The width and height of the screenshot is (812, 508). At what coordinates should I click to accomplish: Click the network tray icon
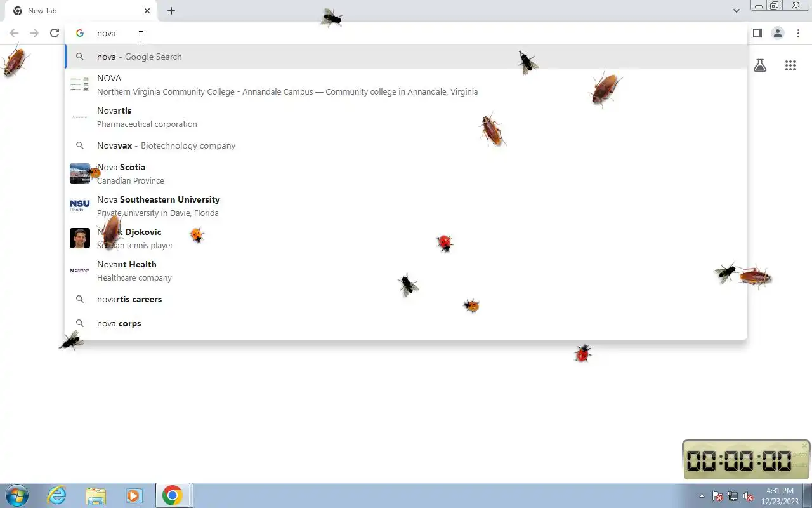(x=733, y=496)
